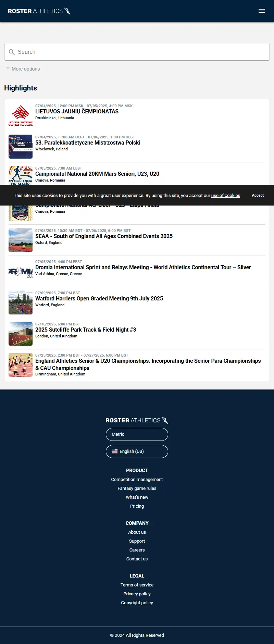This screenshot has width=274, height=644.
Task: Click the Highlights heading
Action: click(x=21, y=88)
